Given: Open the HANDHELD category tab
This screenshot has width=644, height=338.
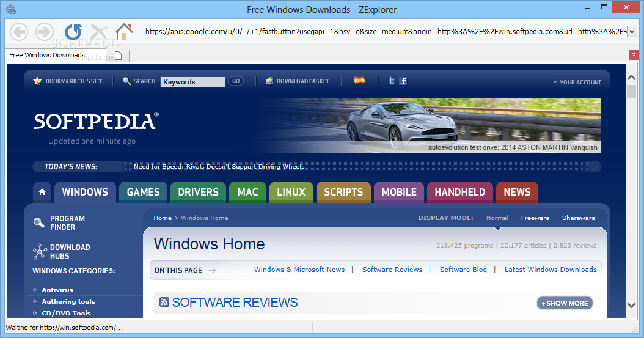Looking at the screenshot, I should coord(460,192).
